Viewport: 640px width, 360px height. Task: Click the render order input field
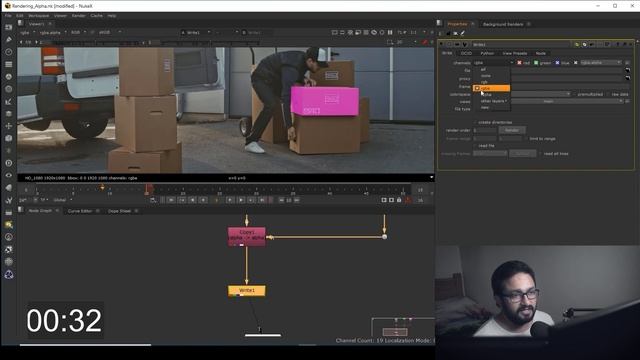[x=484, y=130]
